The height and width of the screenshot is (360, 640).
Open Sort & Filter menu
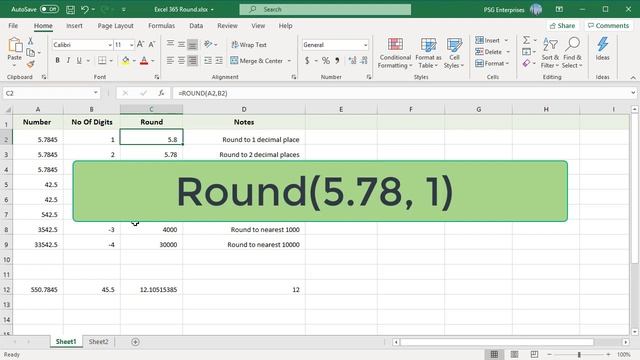(x=550, y=53)
